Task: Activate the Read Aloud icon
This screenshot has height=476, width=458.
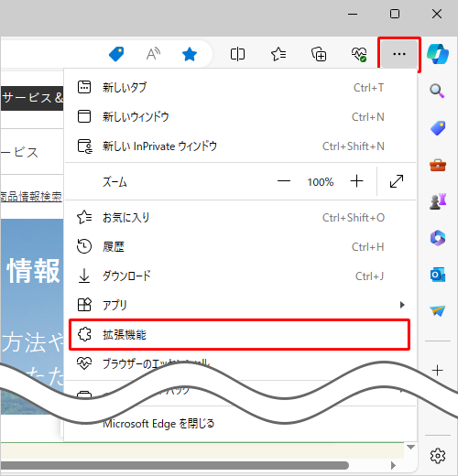Action: pos(153,54)
